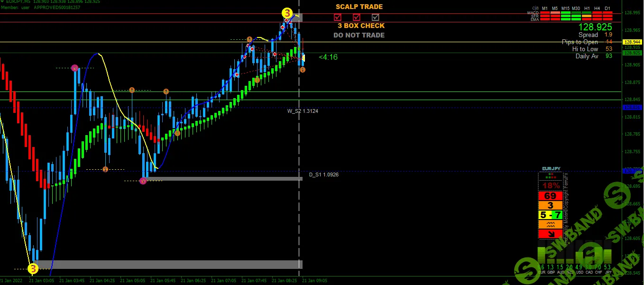
Task: Click the DO NOT TRADE label
Action: [x=359, y=35]
